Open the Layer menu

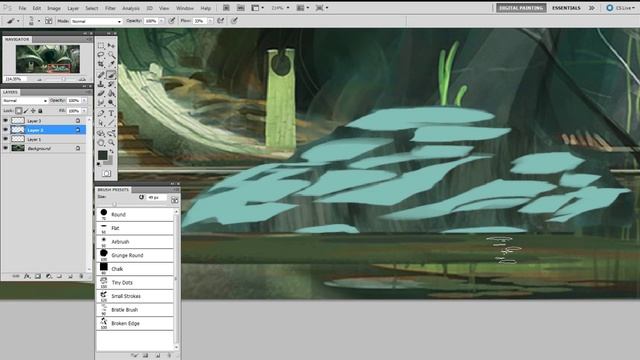pos(73,8)
